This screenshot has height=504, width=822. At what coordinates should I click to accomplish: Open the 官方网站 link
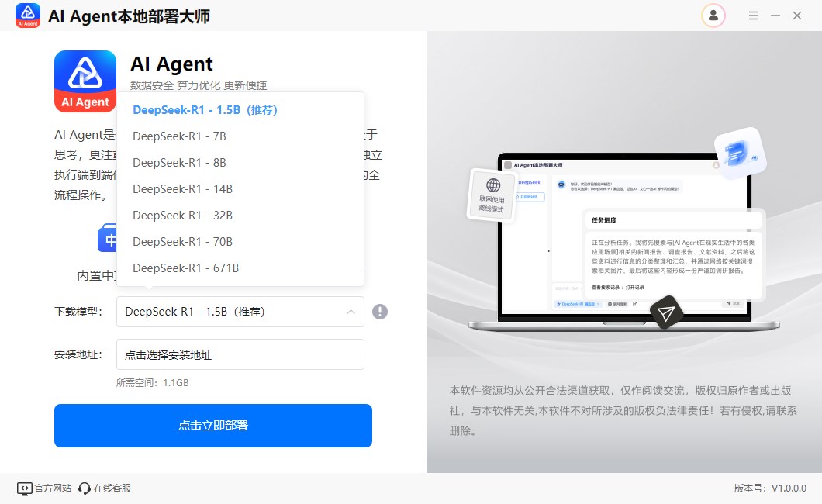53,488
